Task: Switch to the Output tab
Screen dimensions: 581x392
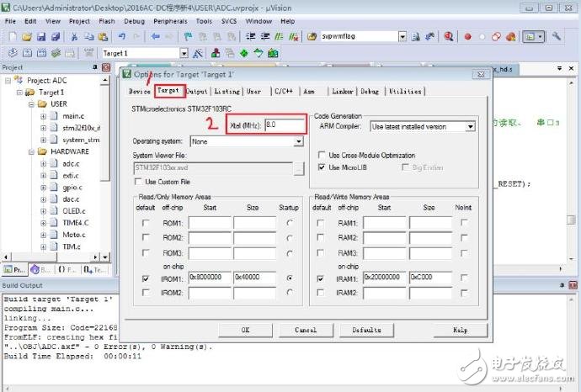Action: pos(197,91)
